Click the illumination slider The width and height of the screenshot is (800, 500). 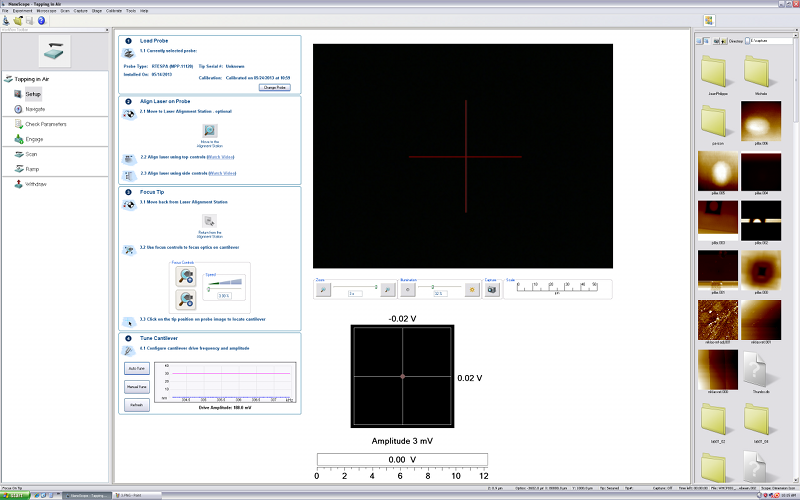pyautogui.click(x=433, y=287)
